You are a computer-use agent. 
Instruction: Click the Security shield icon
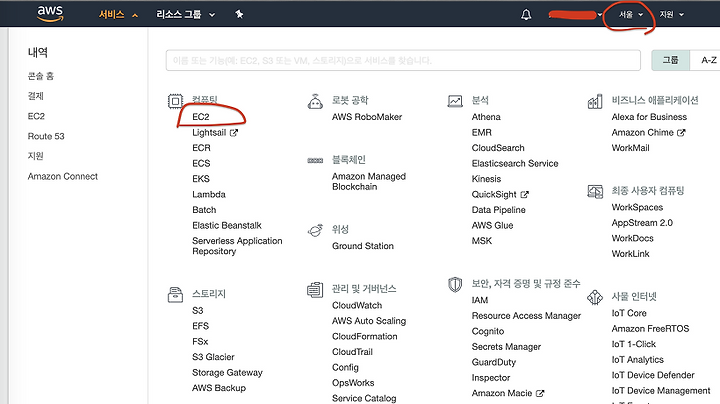(x=455, y=285)
